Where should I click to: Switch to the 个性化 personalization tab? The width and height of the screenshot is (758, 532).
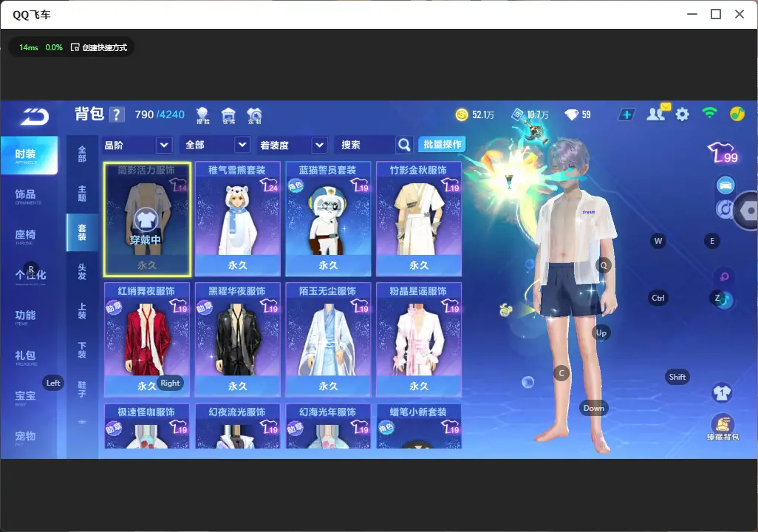(x=29, y=276)
